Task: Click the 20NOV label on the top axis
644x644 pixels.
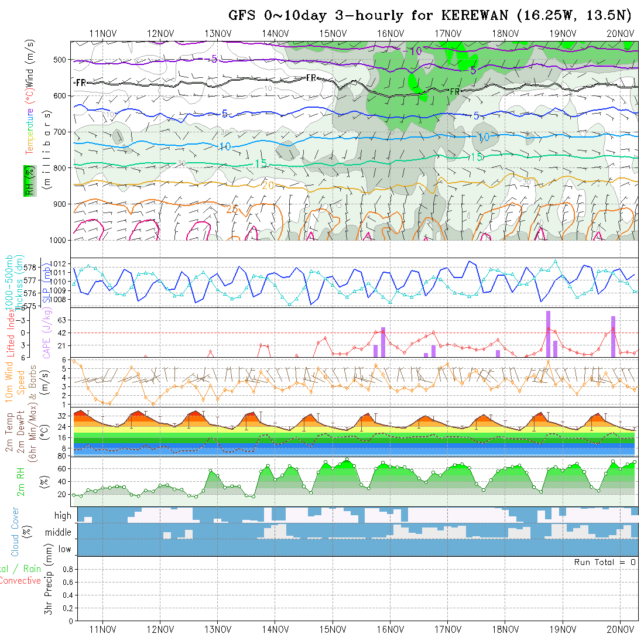Action: pyautogui.click(x=619, y=33)
